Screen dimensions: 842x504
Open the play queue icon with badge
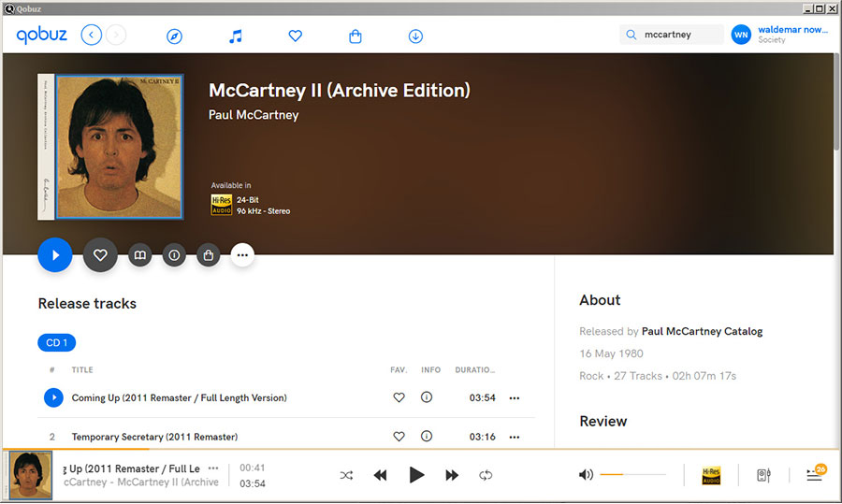click(816, 473)
